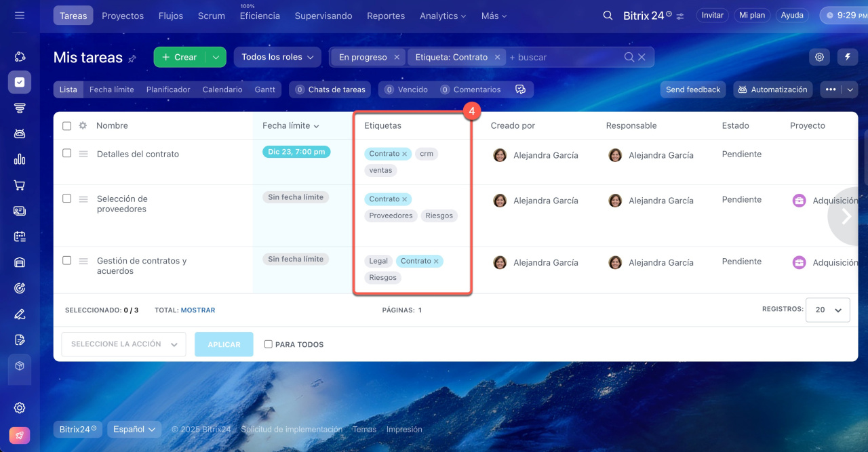Click the column settings gear in table header
Screen dimensions: 868x452
coord(83,125)
